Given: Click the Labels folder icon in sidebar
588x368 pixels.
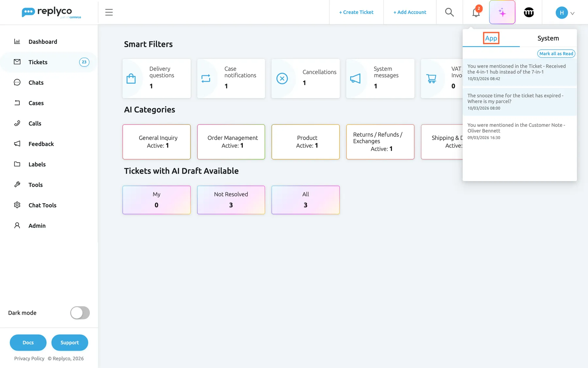Looking at the screenshot, I should coord(17,164).
